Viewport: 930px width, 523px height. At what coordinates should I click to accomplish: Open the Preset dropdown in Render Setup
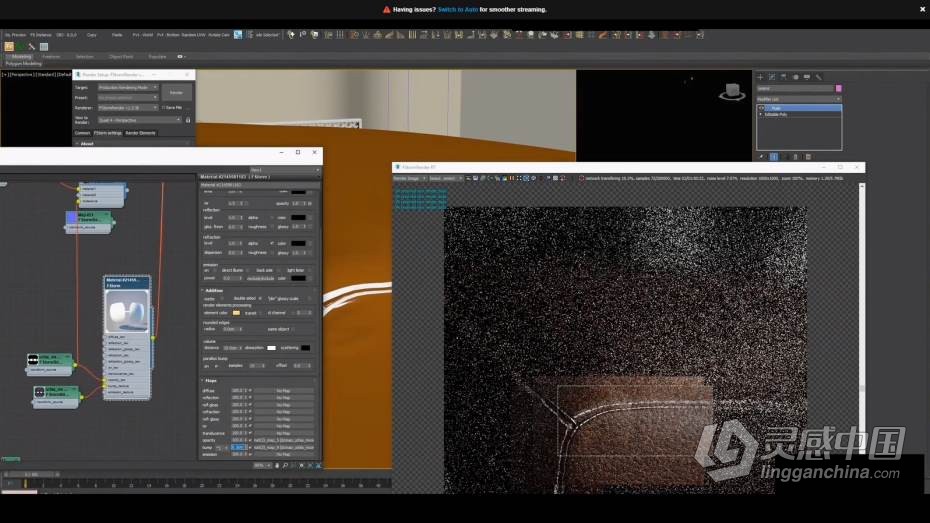[x=128, y=97]
